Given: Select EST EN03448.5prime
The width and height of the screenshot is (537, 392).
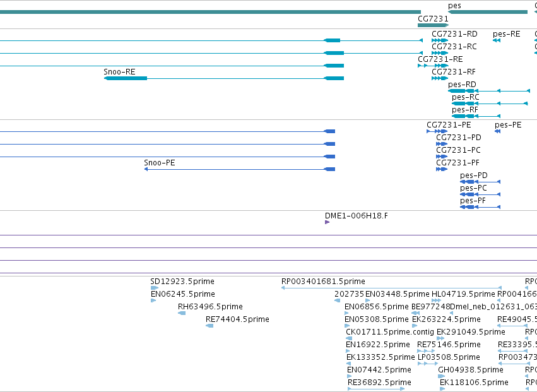Looking at the screenshot, I should (398, 294).
